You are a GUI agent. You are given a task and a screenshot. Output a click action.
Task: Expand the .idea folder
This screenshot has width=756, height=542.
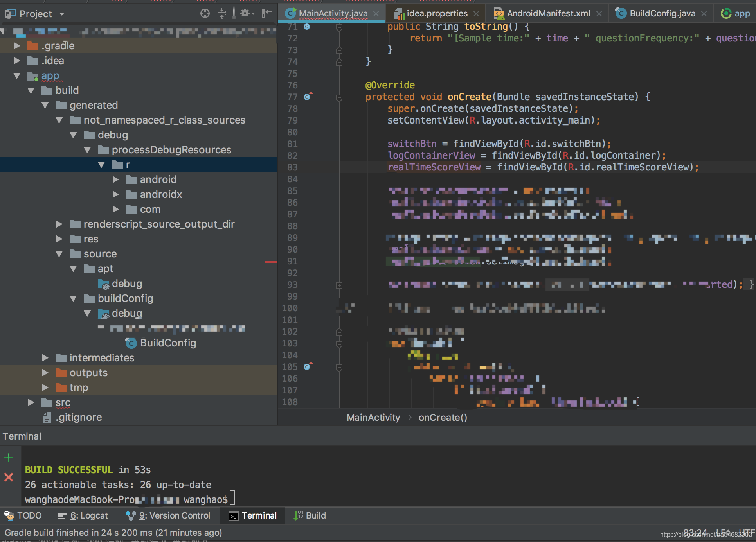point(17,61)
